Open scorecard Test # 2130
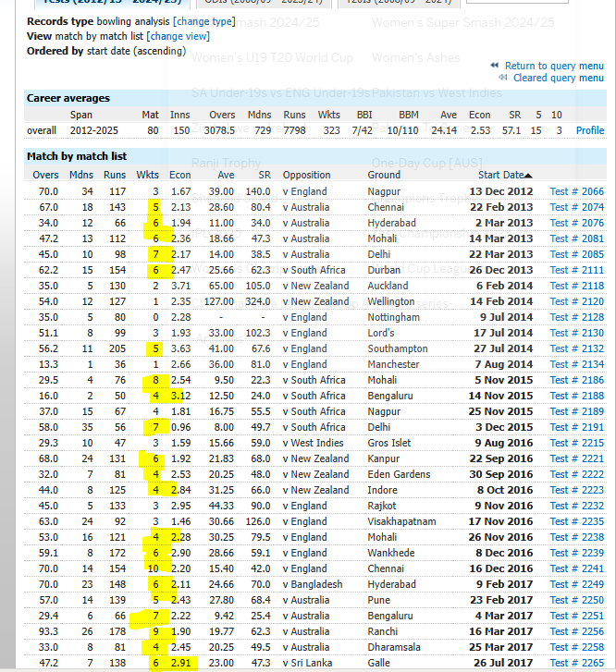616x672 pixels. coord(576,333)
